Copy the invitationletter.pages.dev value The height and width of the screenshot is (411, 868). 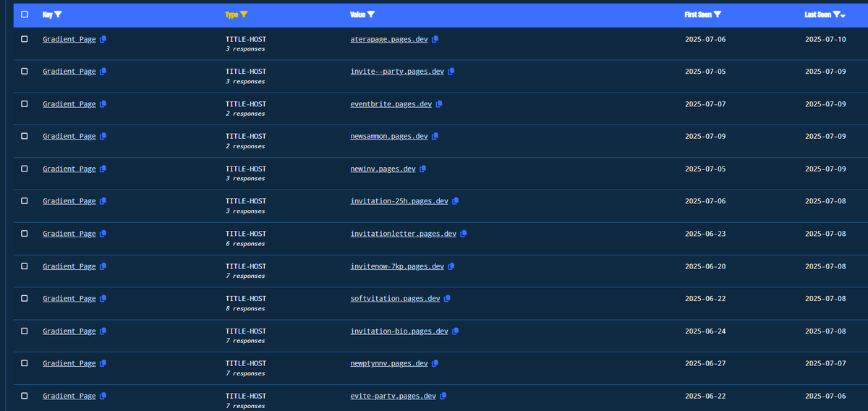click(x=464, y=234)
